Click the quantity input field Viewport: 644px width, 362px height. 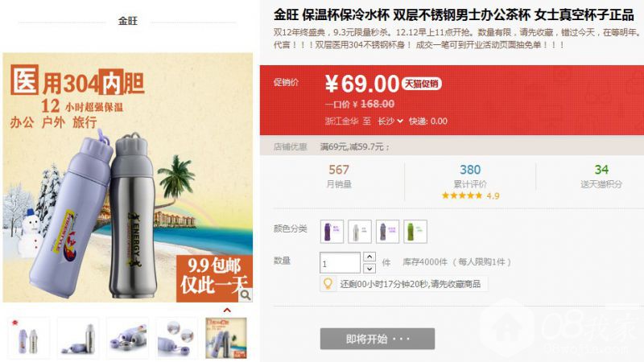click(x=340, y=263)
